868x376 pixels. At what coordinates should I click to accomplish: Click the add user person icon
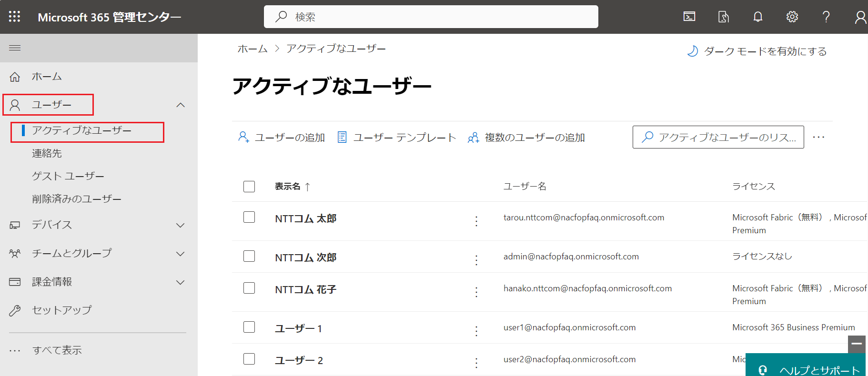pos(243,137)
